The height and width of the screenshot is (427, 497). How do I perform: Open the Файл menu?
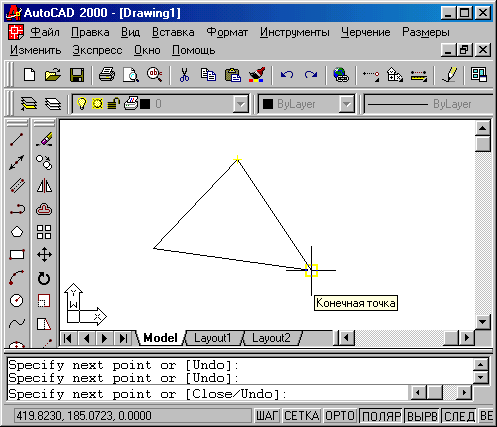(x=45, y=32)
